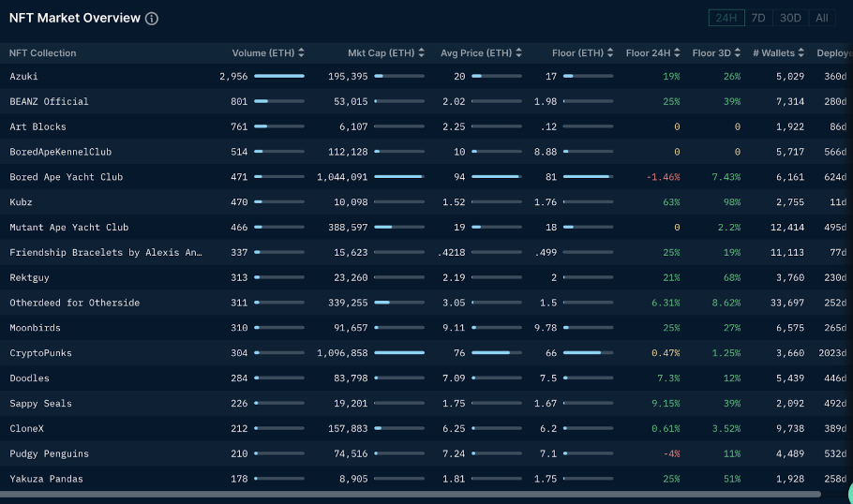Image resolution: width=853 pixels, height=504 pixels.
Task: Click the sort arrows on Mkt Cap (ETH)
Action: tap(422, 53)
